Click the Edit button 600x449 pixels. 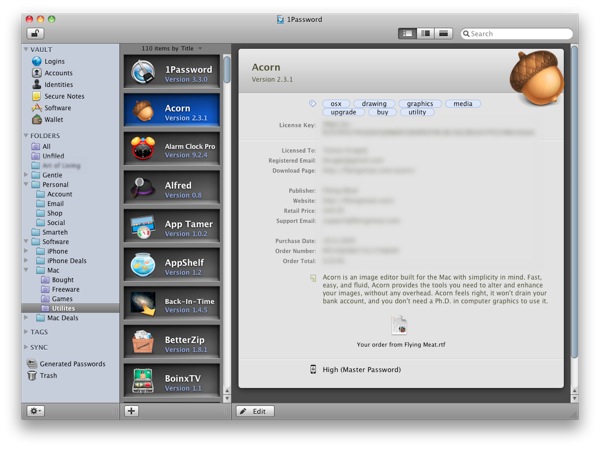pos(255,411)
